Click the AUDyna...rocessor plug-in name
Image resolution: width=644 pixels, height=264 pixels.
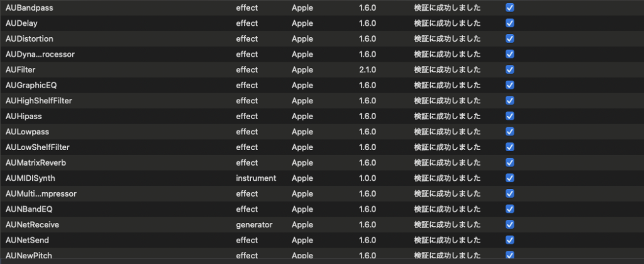(40, 54)
